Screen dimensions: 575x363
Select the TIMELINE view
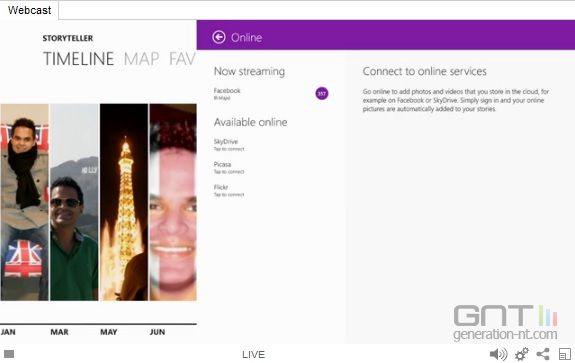[78, 59]
